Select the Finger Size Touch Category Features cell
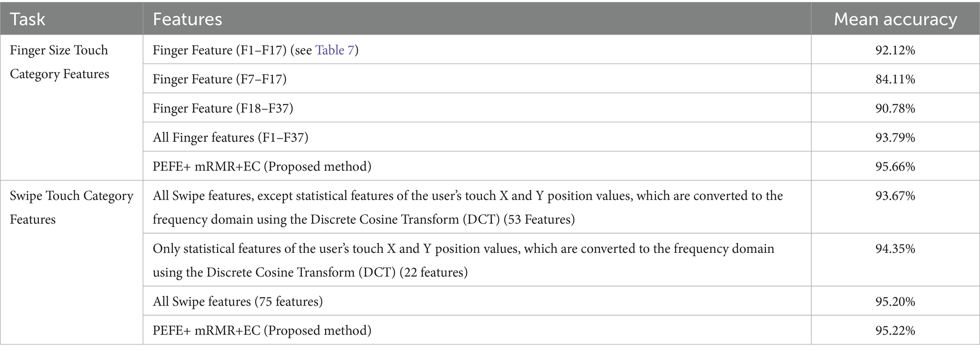 59,62
